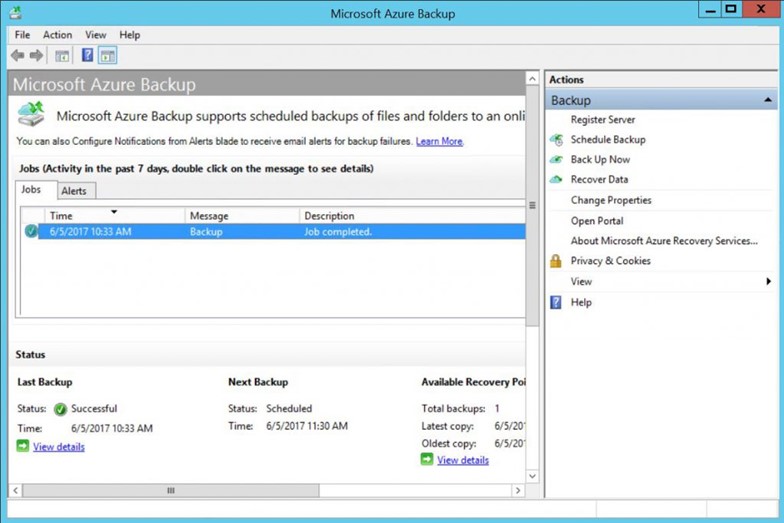Select Recover Data action

(600, 180)
